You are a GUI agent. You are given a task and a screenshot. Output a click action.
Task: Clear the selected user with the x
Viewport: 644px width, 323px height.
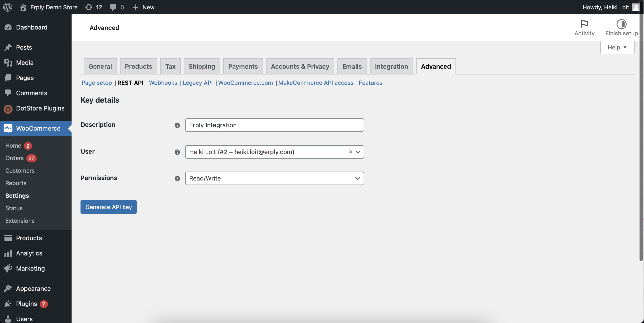(x=350, y=152)
